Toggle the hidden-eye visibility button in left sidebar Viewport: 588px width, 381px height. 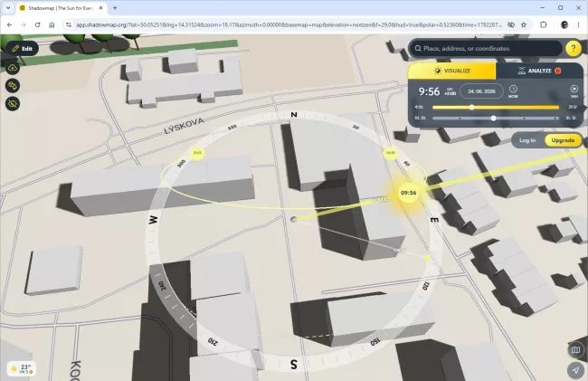[x=13, y=104]
